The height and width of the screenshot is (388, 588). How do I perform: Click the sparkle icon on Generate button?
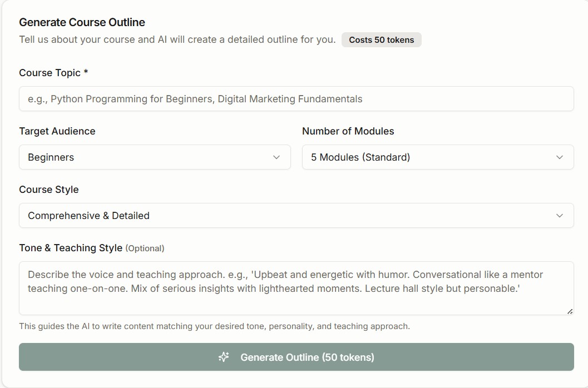pyautogui.click(x=224, y=357)
